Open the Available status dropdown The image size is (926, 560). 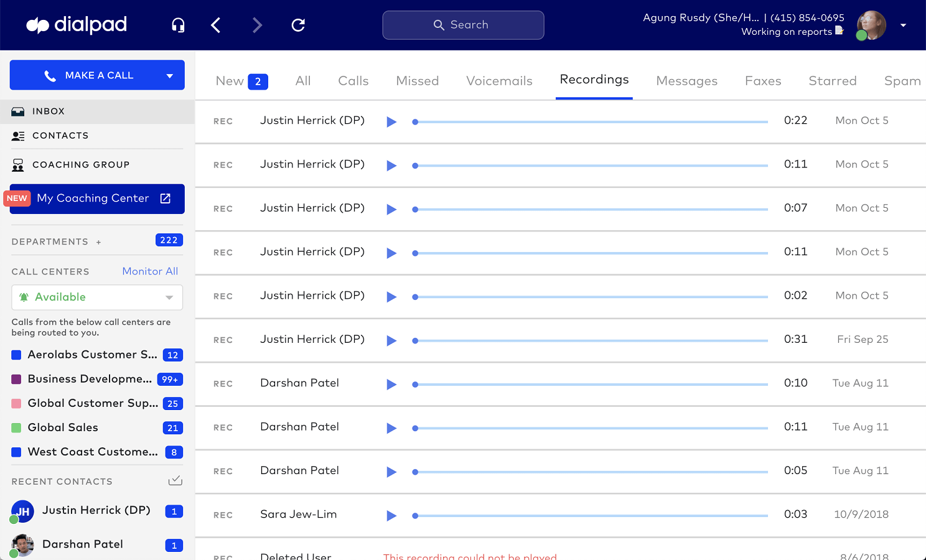[x=97, y=297]
